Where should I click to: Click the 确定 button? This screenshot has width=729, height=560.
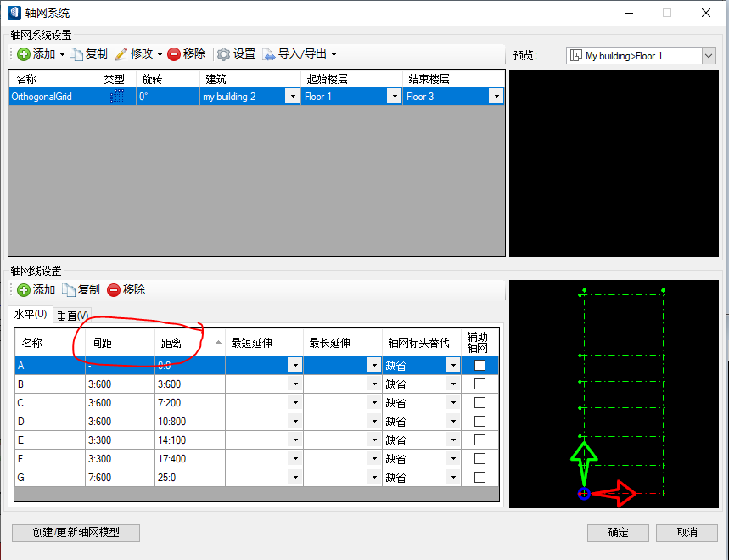coord(618,533)
